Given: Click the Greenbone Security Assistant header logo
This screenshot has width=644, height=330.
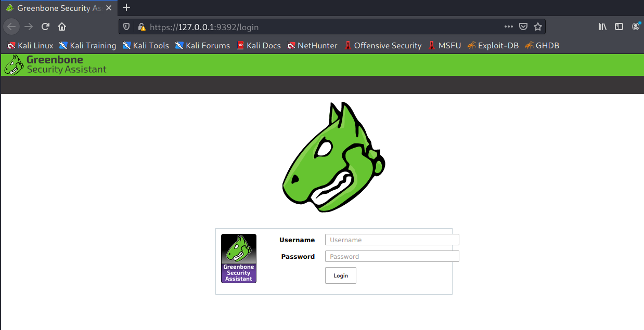Looking at the screenshot, I should [55, 65].
